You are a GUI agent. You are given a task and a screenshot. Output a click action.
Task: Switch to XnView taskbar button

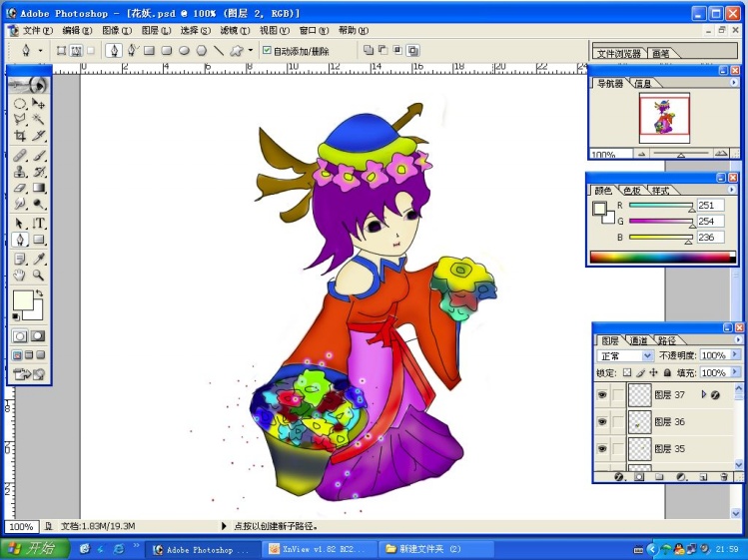[x=319, y=549]
